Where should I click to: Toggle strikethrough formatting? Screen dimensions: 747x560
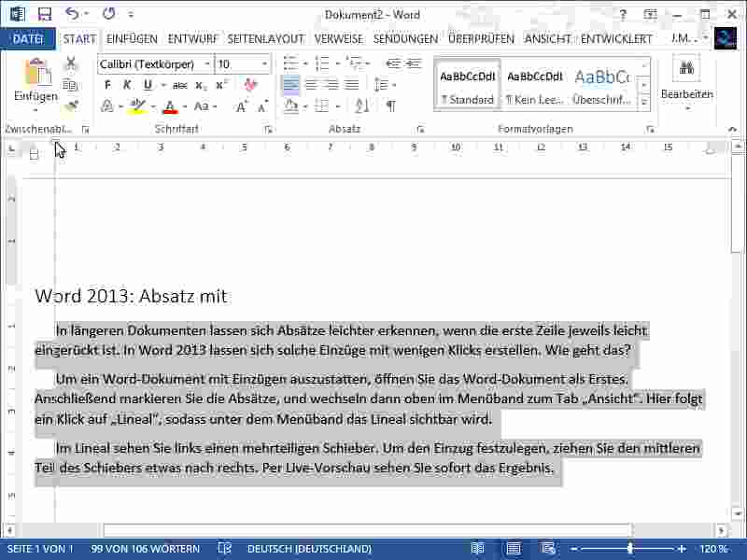click(179, 85)
